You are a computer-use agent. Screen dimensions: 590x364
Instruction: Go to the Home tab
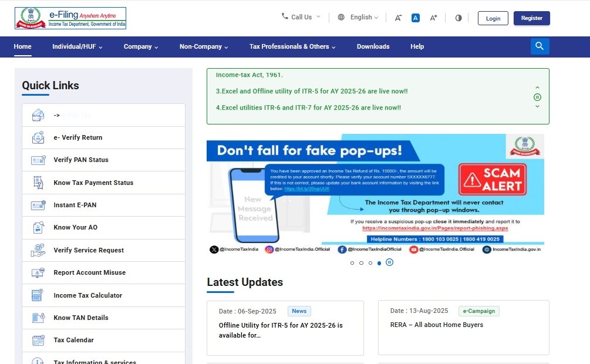22,47
